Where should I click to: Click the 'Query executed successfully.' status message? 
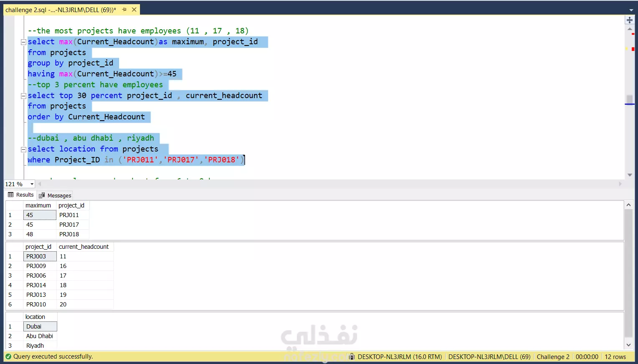point(53,356)
